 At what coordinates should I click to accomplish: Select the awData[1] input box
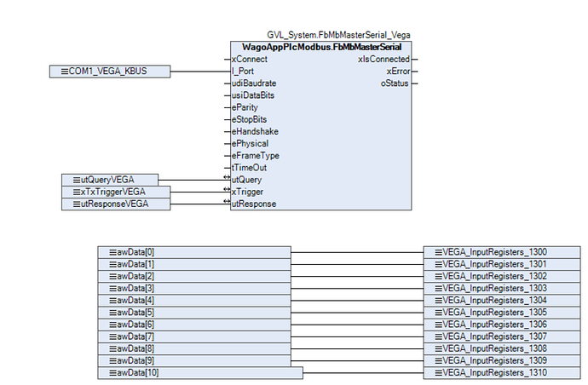click(194, 264)
